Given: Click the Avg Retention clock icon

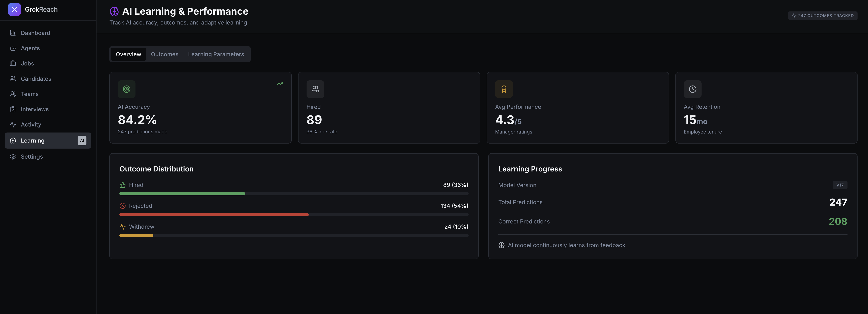Looking at the screenshot, I should [692, 89].
